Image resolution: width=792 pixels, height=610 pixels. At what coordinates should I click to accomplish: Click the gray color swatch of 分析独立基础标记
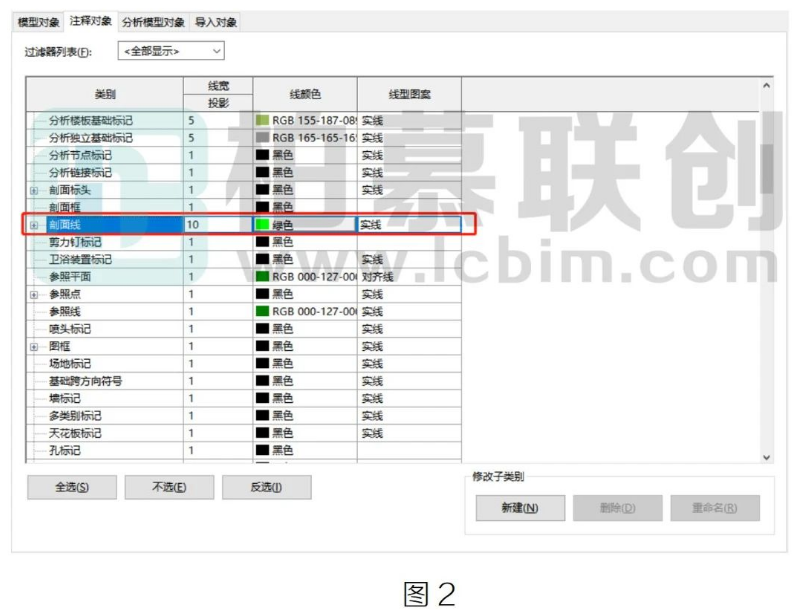pyautogui.click(x=262, y=137)
